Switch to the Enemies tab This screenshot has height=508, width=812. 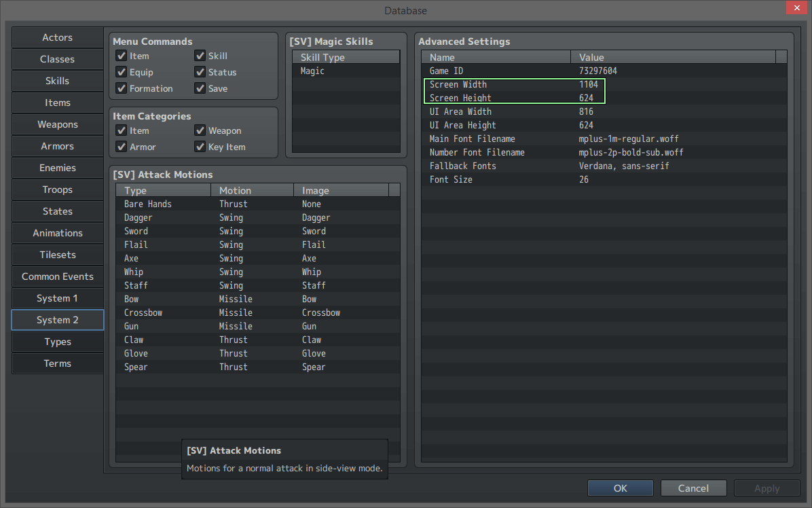click(x=58, y=168)
